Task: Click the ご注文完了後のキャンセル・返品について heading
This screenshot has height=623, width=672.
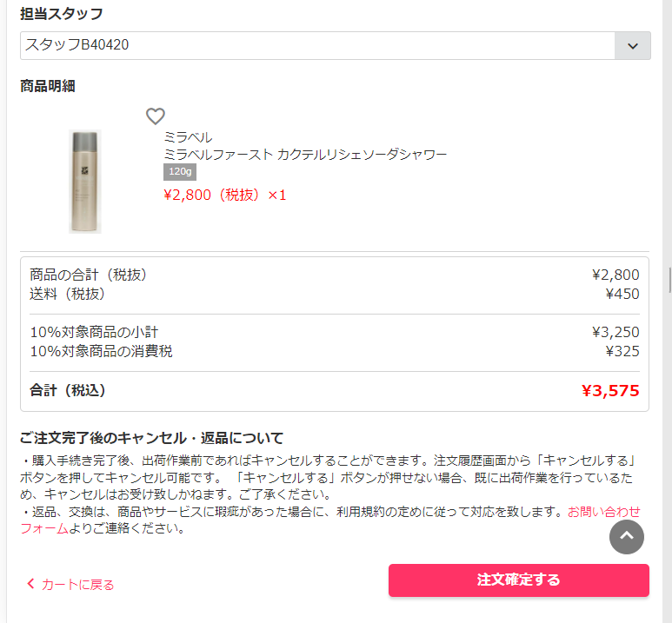Action: coord(151,438)
